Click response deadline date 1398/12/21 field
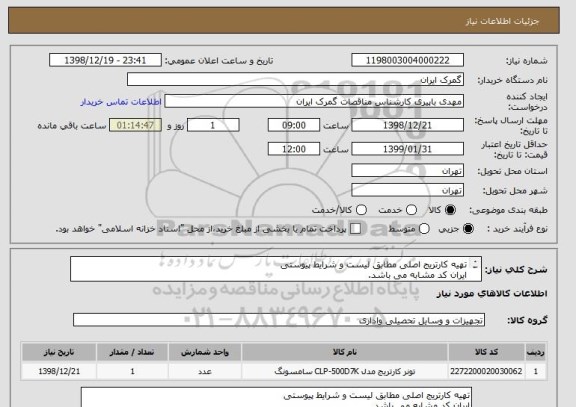Viewport: 576px width, 407px height. (407, 125)
